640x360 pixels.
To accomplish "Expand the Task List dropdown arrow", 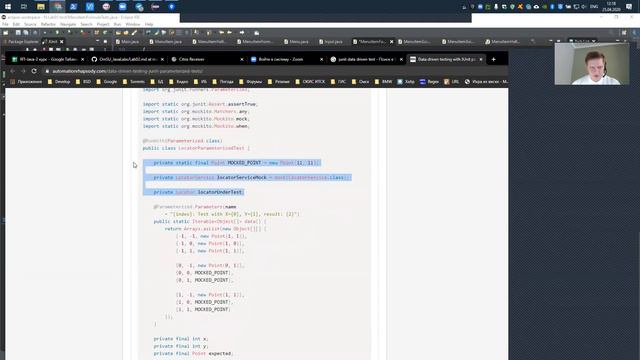I will tap(594, 41).
